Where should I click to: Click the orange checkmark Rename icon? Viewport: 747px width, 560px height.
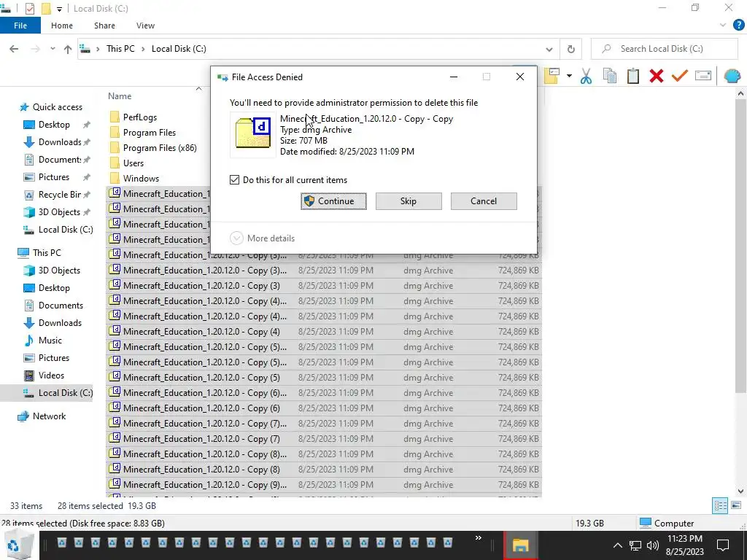(x=679, y=76)
